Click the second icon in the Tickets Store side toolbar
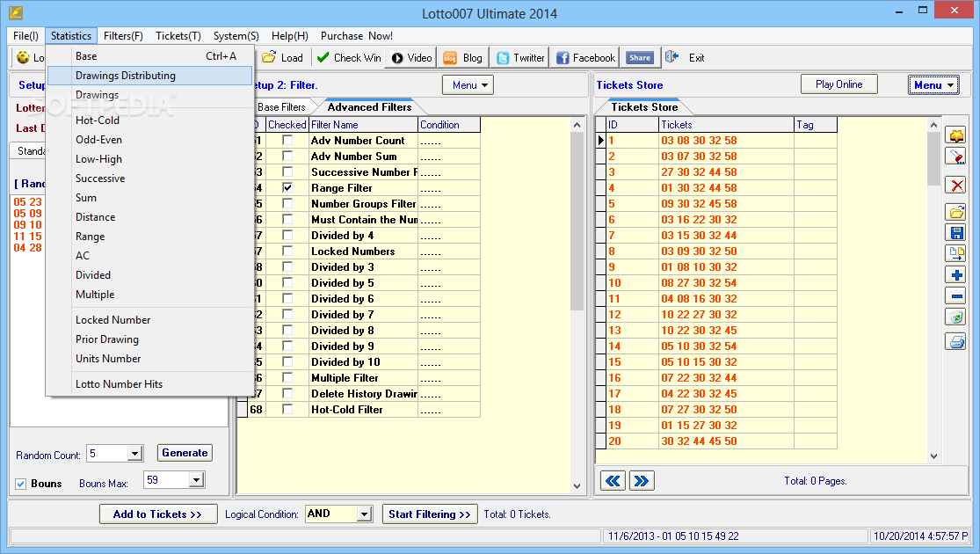The width and height of the screenshot is (980, 554). (956, 157)
